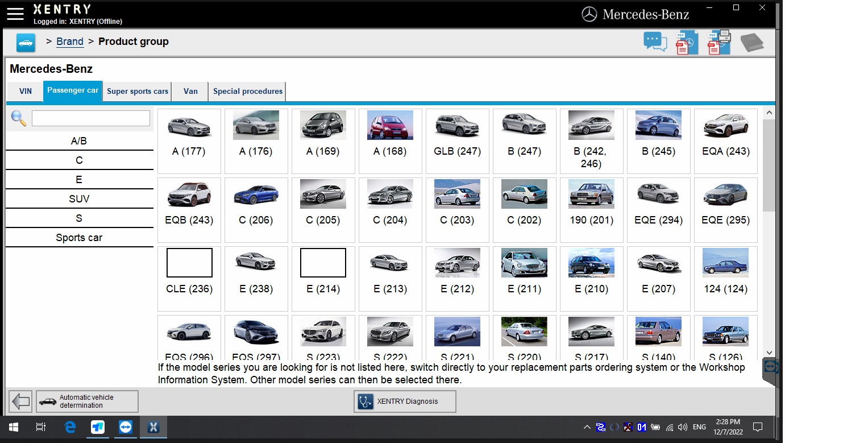Choose the B (247) model
The image size is (868, 443).
tap(525, 141)
